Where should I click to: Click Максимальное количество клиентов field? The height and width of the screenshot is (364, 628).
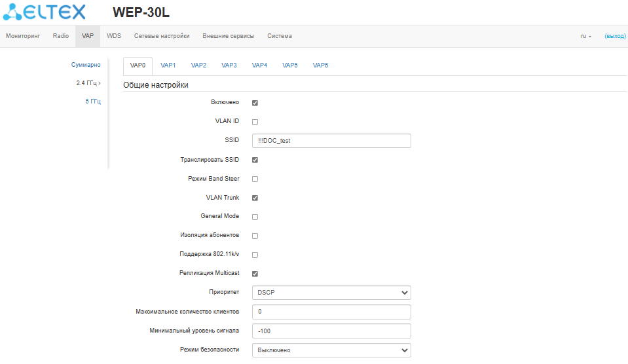[x=331, y=312]
